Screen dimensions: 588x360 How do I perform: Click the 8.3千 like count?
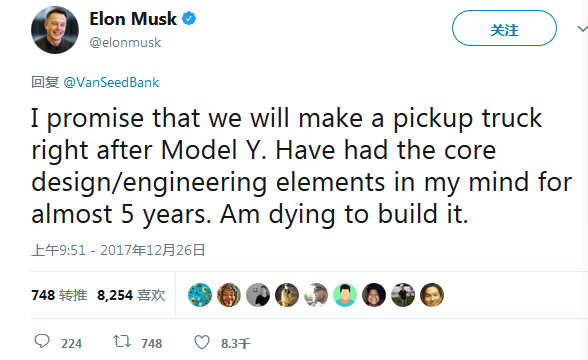[x=236, y=344]
